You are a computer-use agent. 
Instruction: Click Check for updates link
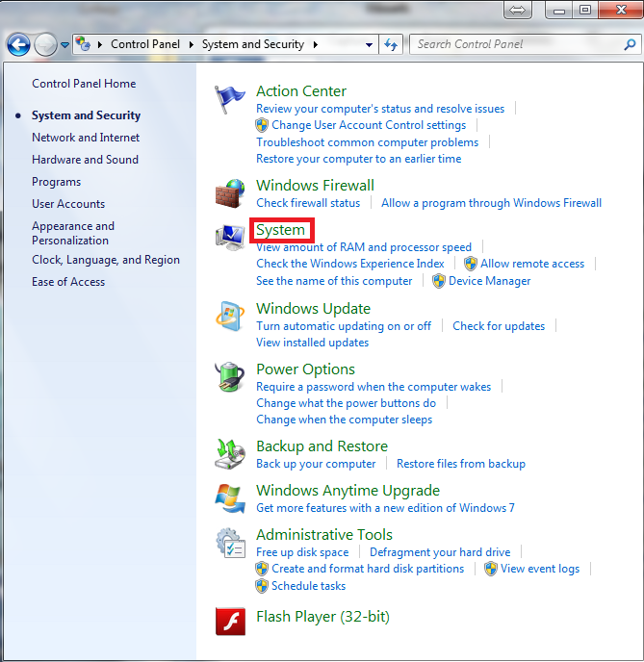[x=499, y=326]
